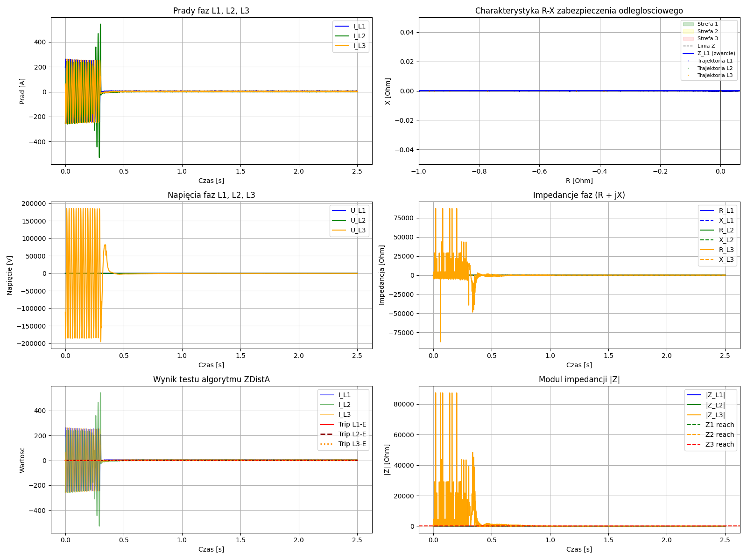Select the red "Z3 reach" legend entry

(719, 444)
